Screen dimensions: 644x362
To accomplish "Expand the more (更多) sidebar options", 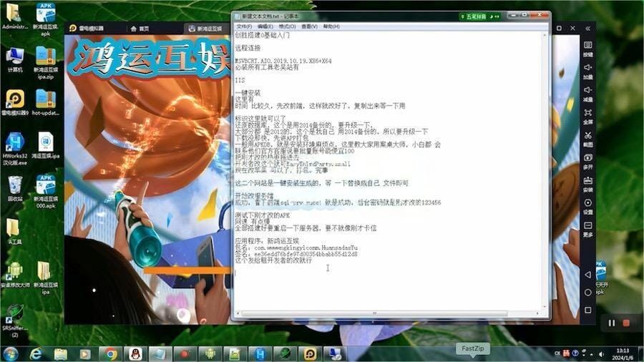I will coord(587,230).
